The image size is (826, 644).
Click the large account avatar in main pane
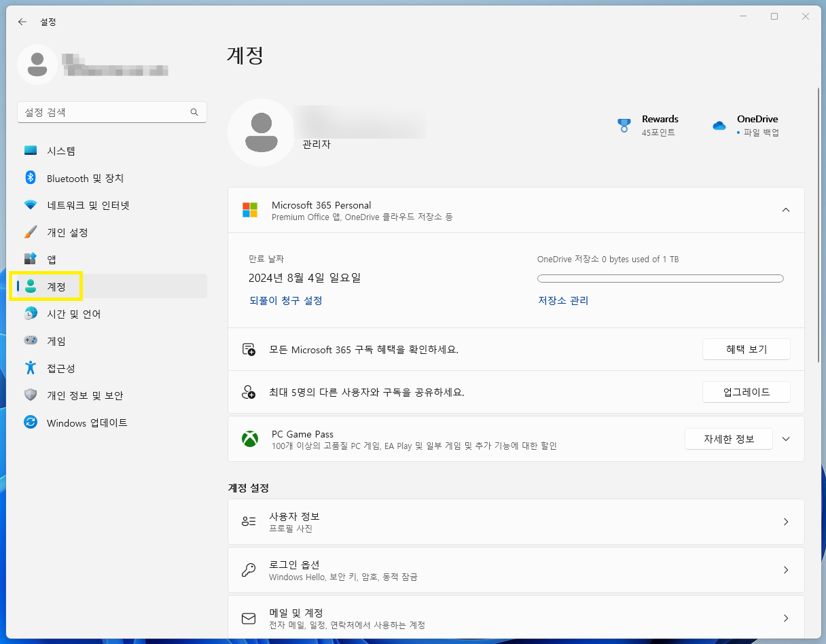point(261,132)
